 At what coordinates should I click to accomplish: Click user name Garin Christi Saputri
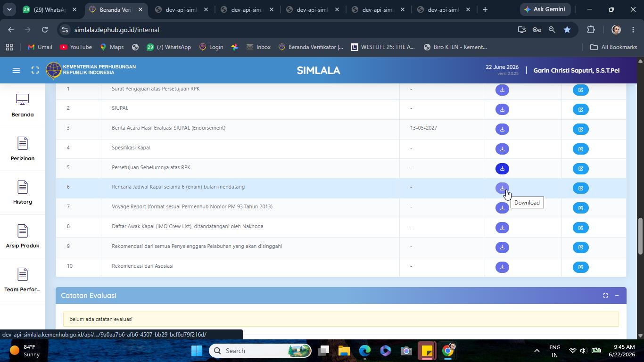[576, 71]
